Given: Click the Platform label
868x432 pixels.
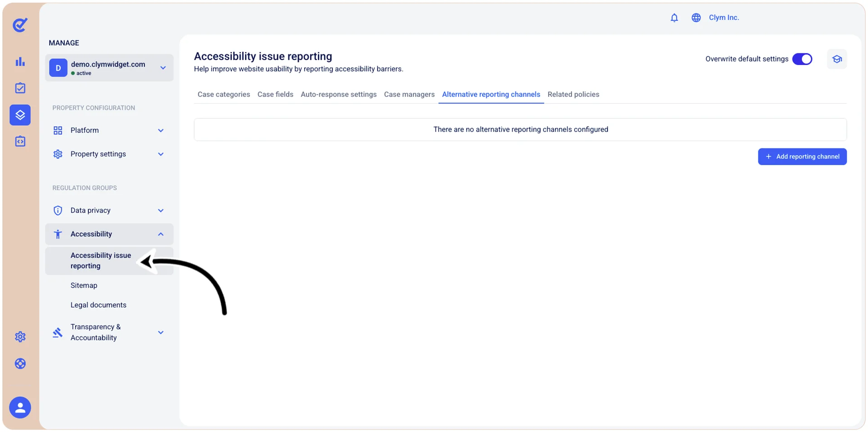Looking at the screenshot, I should coord(85,130).
